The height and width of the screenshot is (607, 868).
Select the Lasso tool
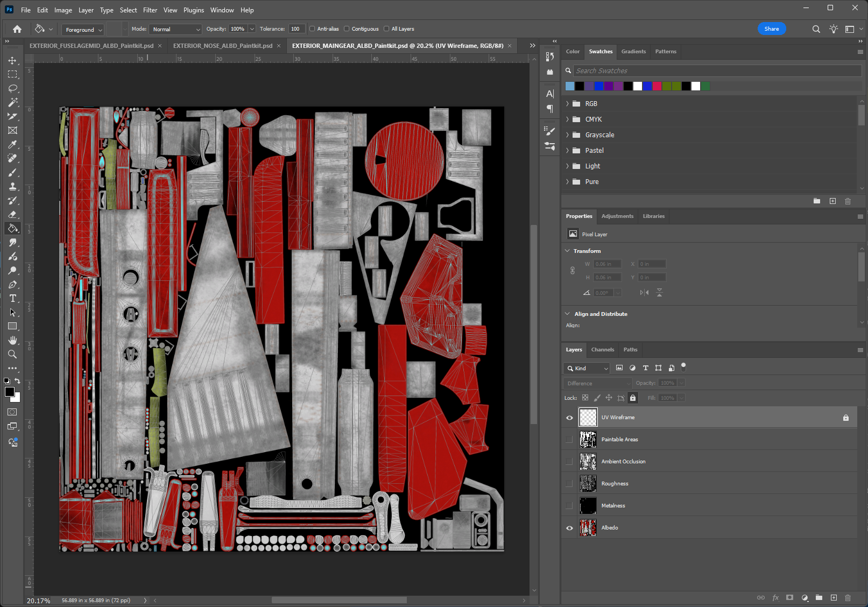pos(12,88)
